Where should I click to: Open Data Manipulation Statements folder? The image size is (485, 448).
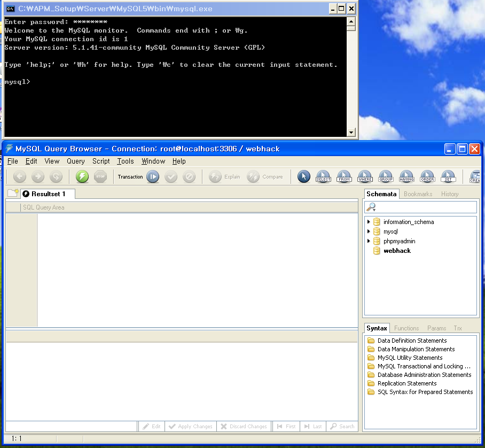(x=411, y=349)
